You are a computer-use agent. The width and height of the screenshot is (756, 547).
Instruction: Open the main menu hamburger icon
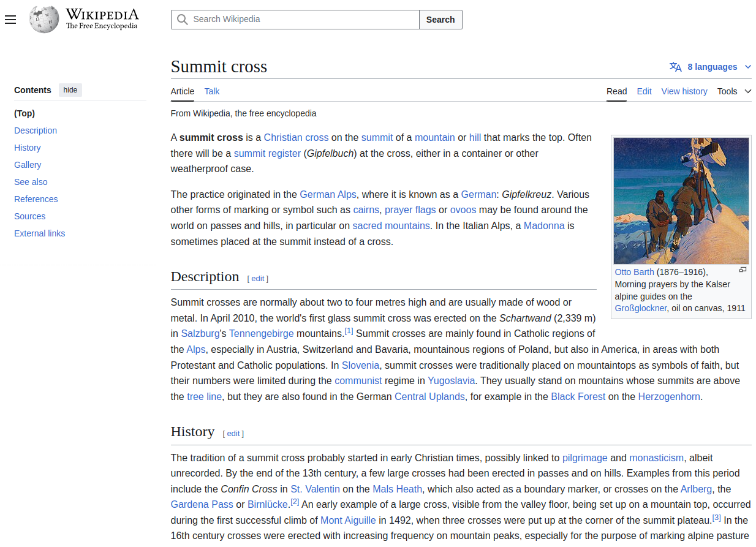(x=10, y=20)
